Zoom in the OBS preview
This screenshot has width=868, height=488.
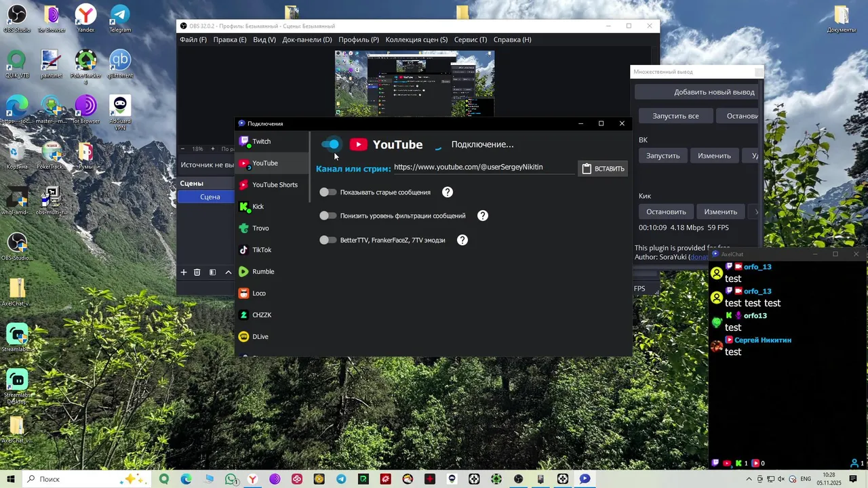(212, 148)
